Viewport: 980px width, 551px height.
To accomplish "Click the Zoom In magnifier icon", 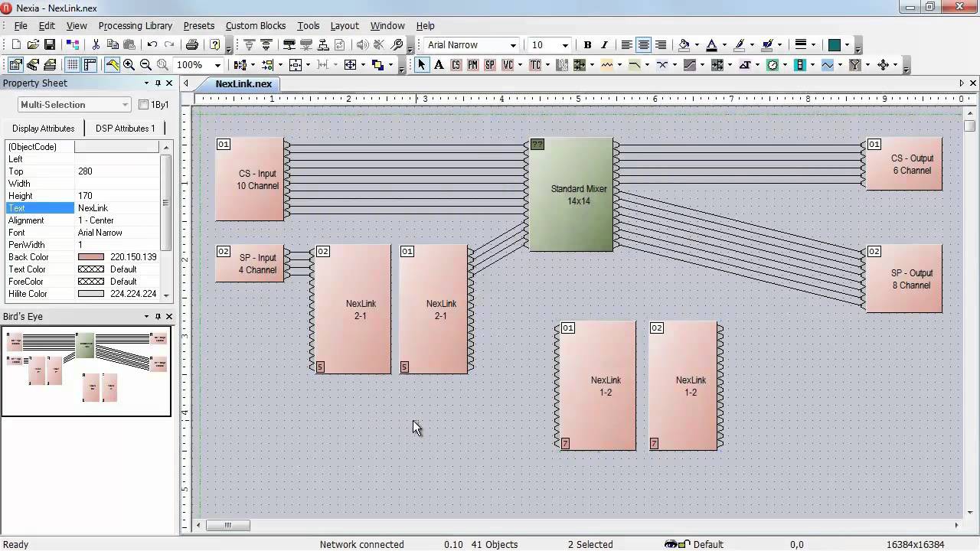I will (x=129, y=65).
